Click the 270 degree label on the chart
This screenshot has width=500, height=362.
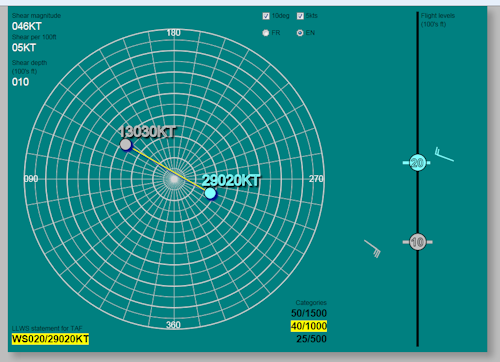click(x=316, y=179)
